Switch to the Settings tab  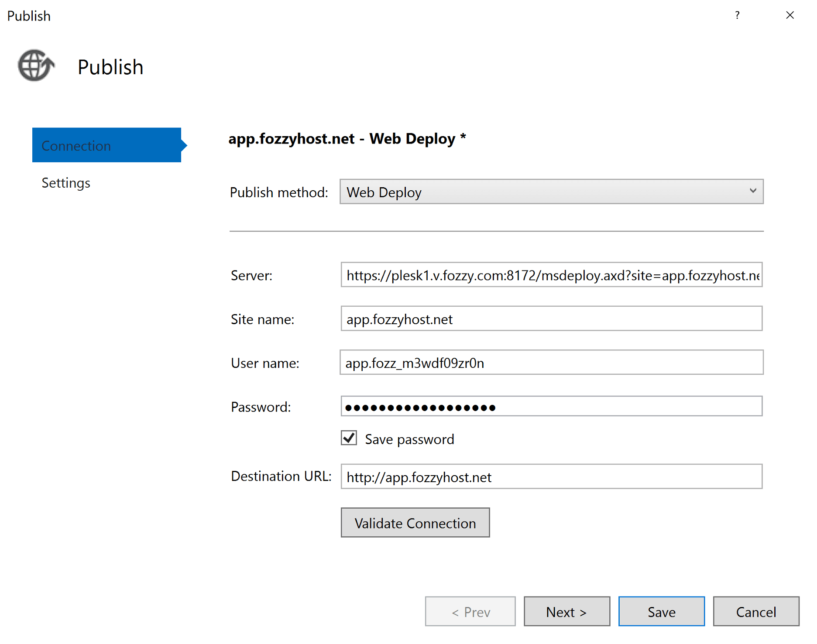(x=66, y=183)
